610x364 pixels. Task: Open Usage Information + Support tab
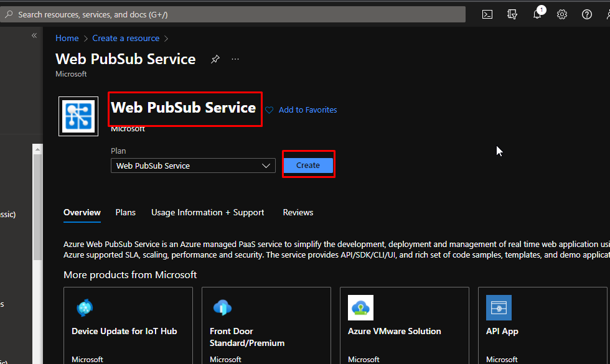pyautogui.click(x=207, y=213)
